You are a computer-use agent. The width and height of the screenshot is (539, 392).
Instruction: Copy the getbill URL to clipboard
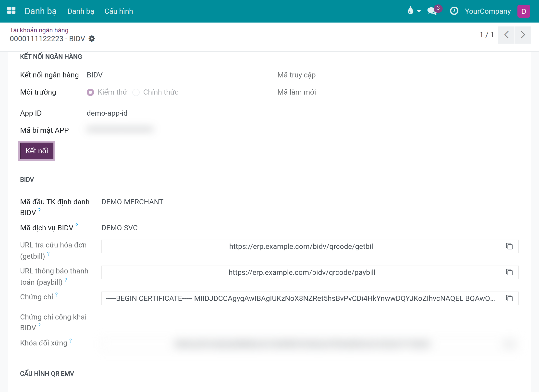pyautogui.click(x=509, y=246)
